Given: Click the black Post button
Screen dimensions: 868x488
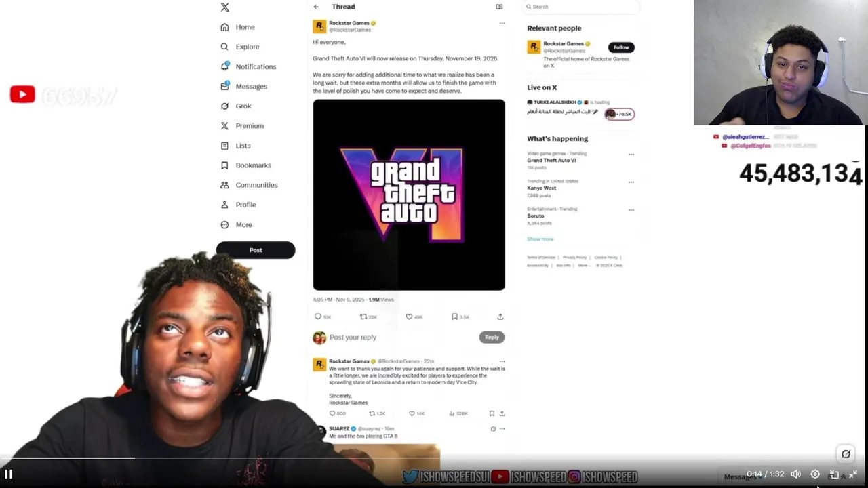Looking at the screenshot, I should [256, 250].
